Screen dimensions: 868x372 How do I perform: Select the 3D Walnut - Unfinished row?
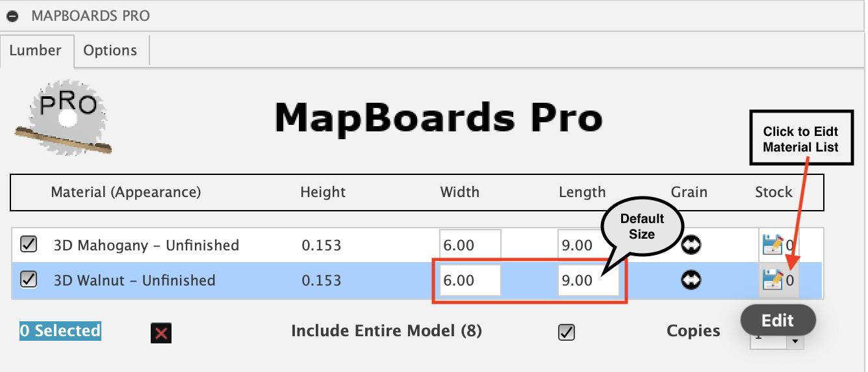point(134,280)
